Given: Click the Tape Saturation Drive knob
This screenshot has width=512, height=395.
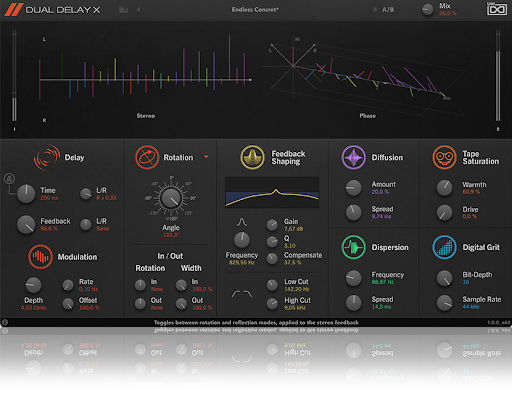Looking at the screenshot, I should 444,213.
